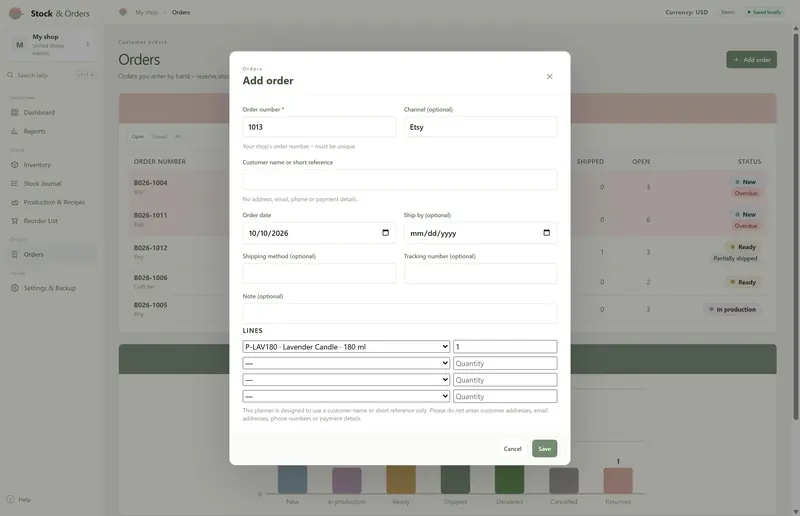The width and height of the screenshot is (800, 516).
Task: Click the Search help magnifier icon
Action: [x=10, y=75]
